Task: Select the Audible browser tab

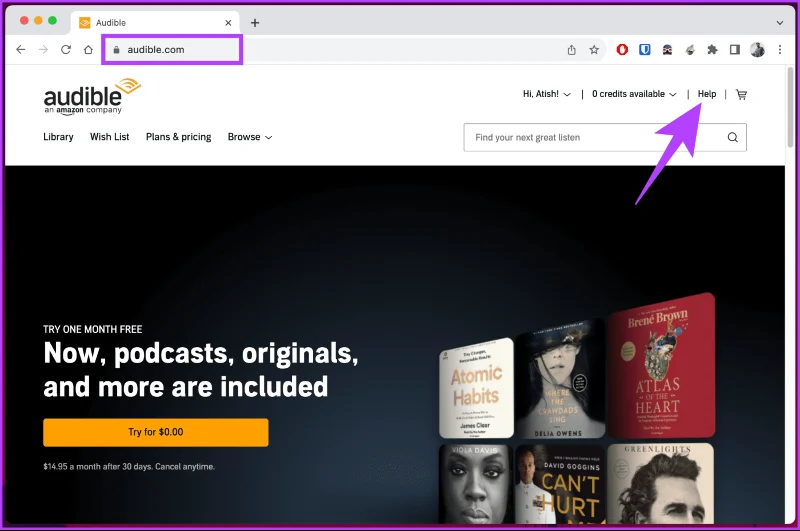Action: (155, 22)
